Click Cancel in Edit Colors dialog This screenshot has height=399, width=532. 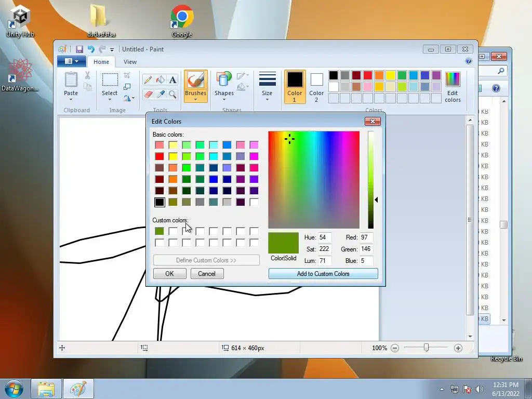207,274
